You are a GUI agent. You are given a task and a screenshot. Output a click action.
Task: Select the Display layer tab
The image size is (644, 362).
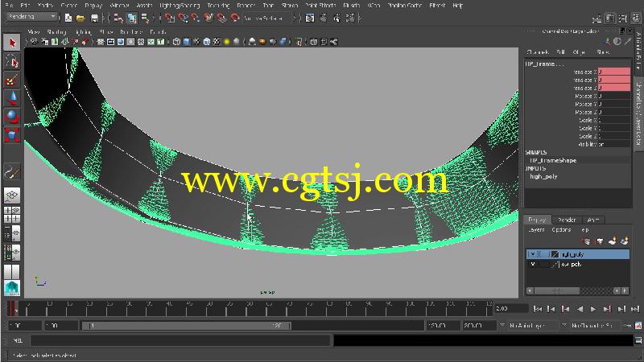tap(538, 220)
